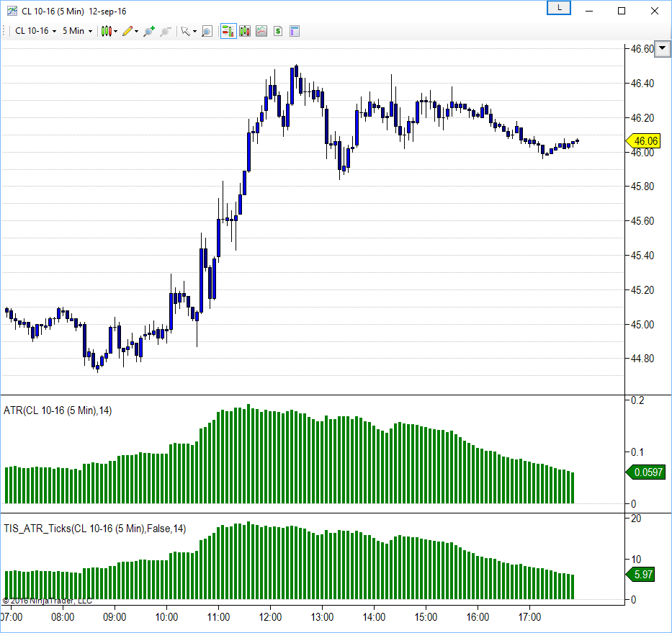This screenshot has height=633, width=672.
Task: Select the cursor pointer tool
Action: click(x=186, y=31)
